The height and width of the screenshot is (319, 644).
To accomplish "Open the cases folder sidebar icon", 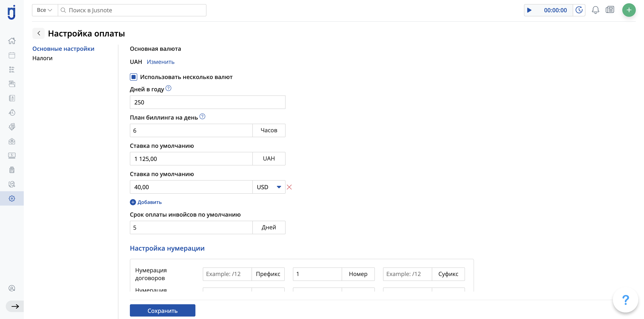I will pyautogui.click(x=12, y=84).
